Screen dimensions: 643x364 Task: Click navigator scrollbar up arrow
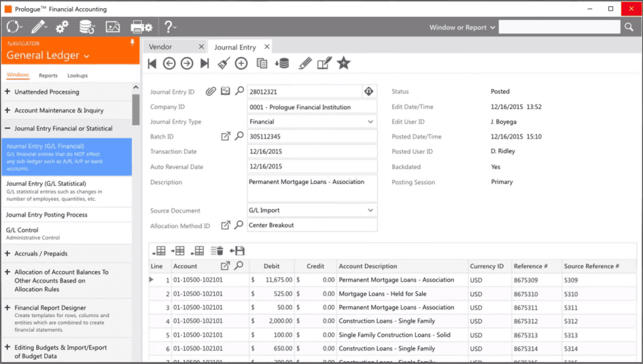(136, 87)
